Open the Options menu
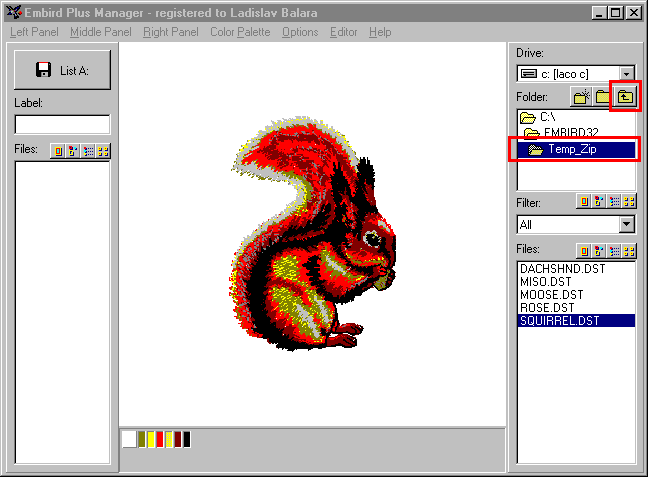Viewport: 648px width, 477px height. tap(300, 32)
